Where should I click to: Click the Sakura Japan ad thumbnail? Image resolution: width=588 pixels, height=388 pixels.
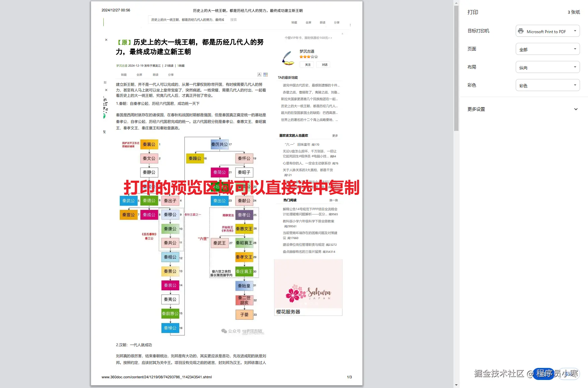[308, 284]
